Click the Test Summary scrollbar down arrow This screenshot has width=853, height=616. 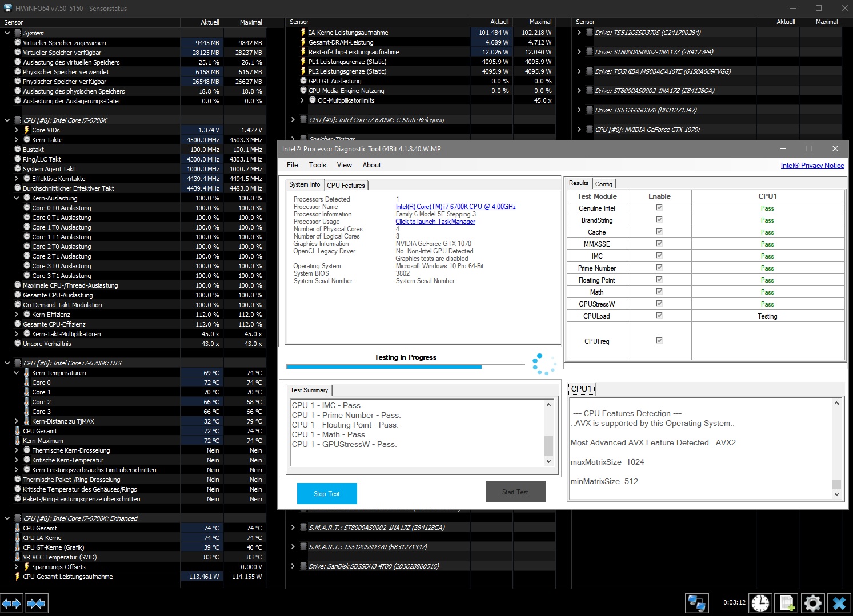548,461
